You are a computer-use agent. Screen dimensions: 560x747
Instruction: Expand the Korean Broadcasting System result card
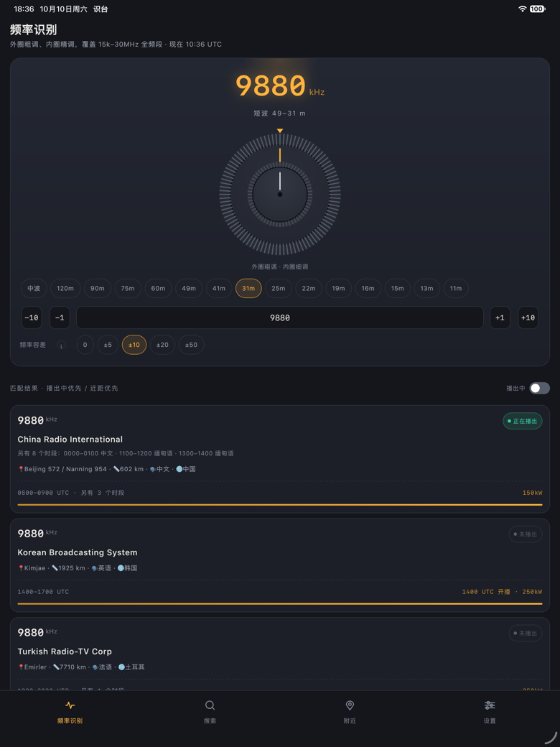(x=280, y=565)
